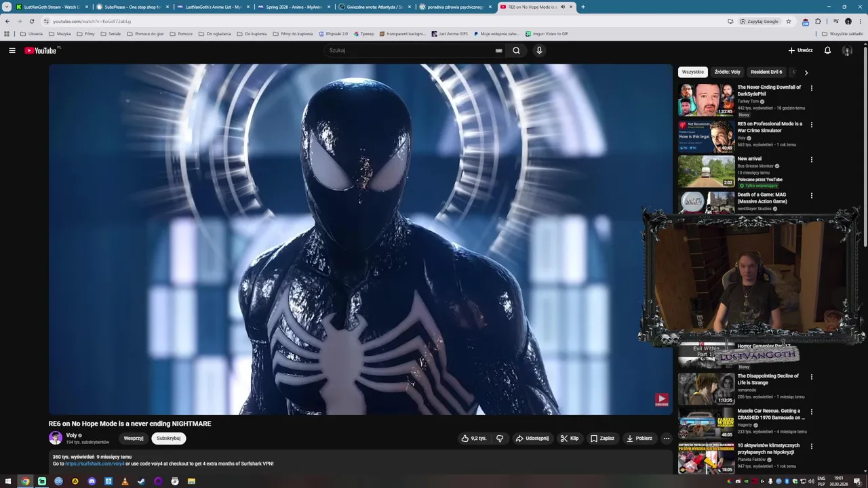Click the search magnifier button

click(x=516, y=50)
